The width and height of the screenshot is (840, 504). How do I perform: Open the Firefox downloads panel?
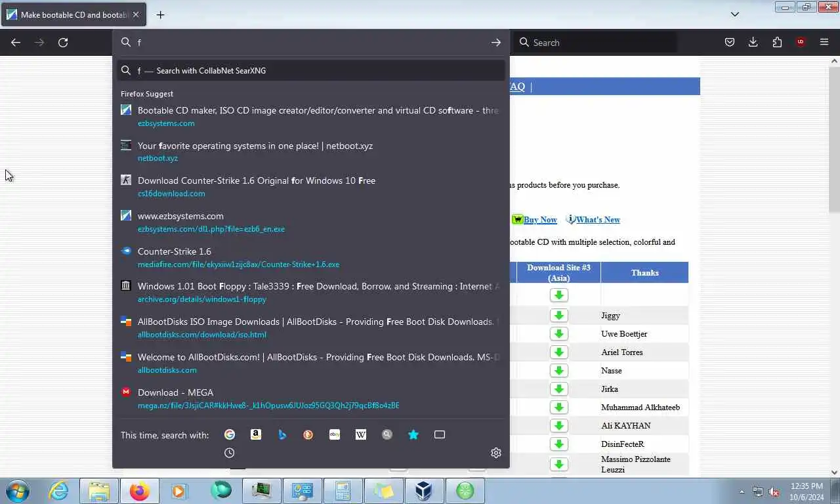[753, 42]
